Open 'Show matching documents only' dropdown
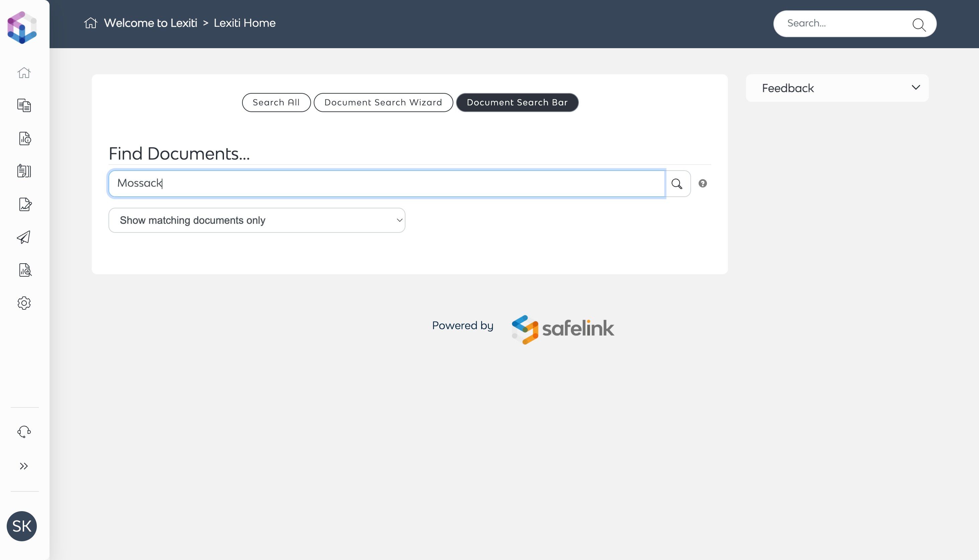This screenshot has height=560, width=979. coord(257,220)
